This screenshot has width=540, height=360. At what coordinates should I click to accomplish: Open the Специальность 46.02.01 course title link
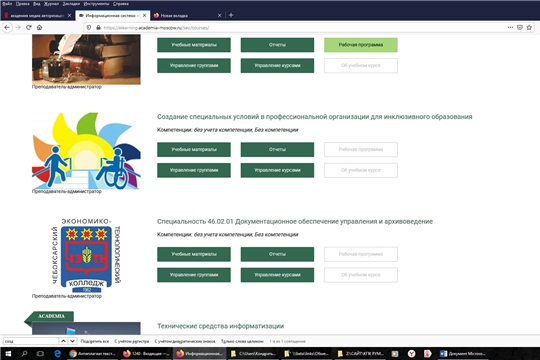point(295,222)
